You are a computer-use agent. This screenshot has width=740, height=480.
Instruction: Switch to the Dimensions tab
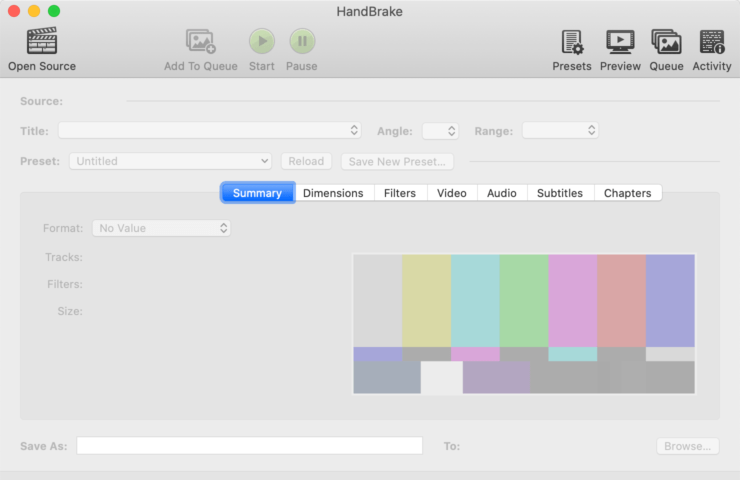[333, 193]
